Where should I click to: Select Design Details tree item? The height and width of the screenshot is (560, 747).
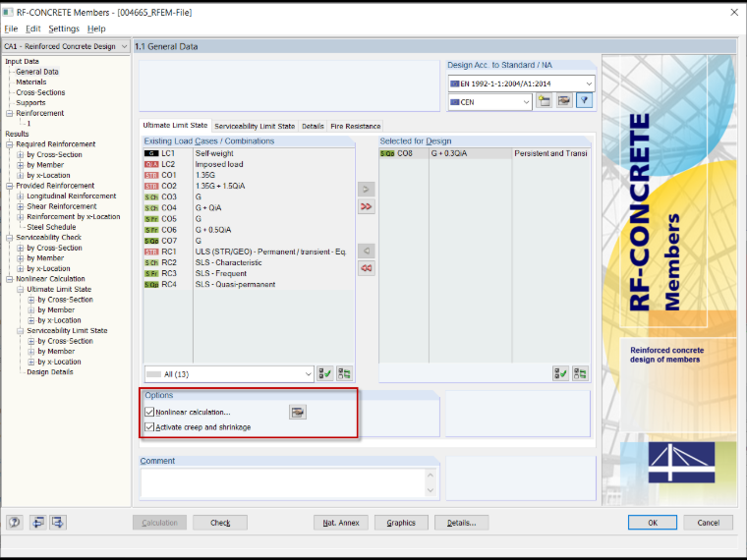50,372
